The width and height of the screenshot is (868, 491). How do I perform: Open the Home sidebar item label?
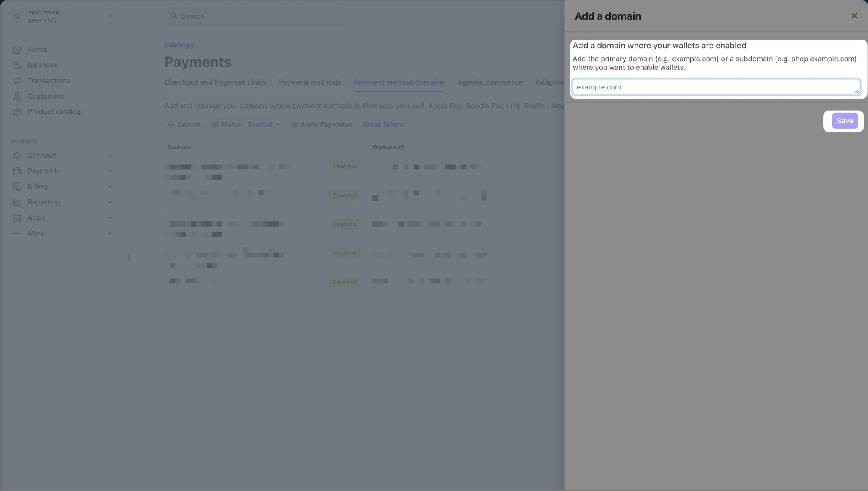coord(37,49)
